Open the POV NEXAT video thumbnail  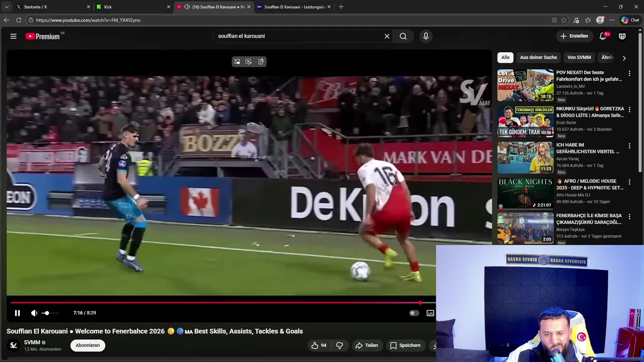[x=525, y=85]
